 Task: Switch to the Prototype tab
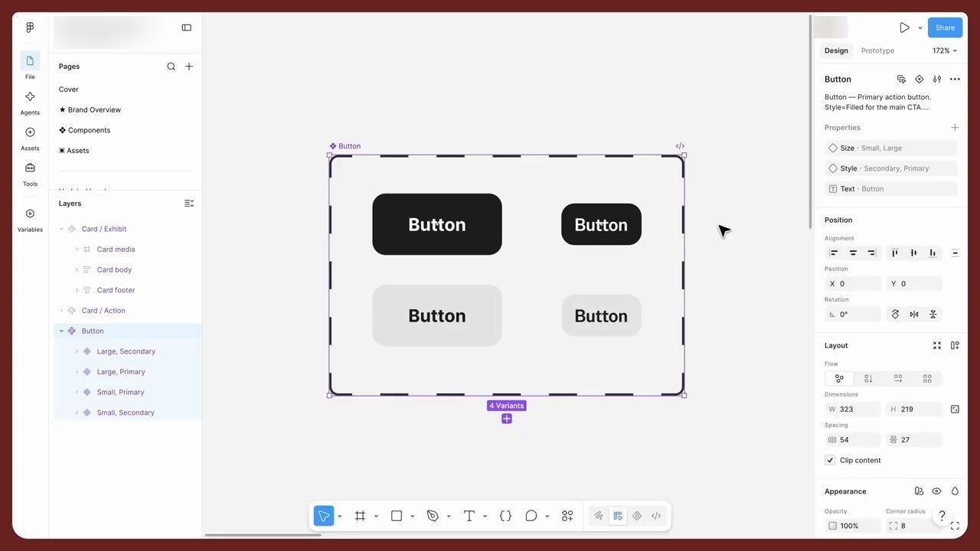pos(877,51)
